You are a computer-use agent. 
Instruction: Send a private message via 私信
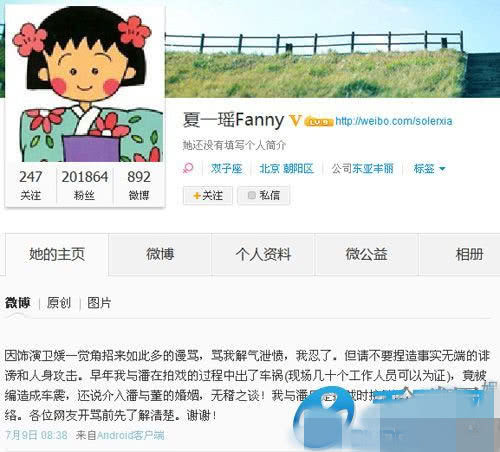(263, 195)
